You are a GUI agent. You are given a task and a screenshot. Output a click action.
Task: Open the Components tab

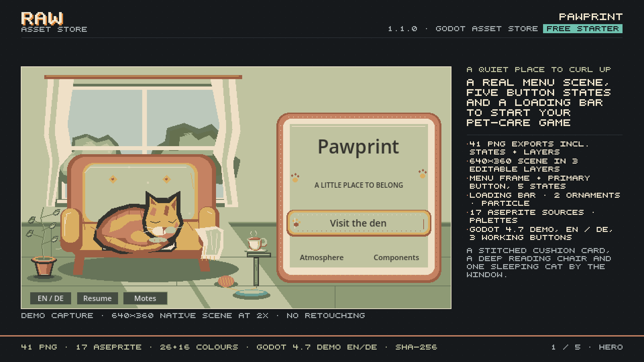(x=396, y=257)
